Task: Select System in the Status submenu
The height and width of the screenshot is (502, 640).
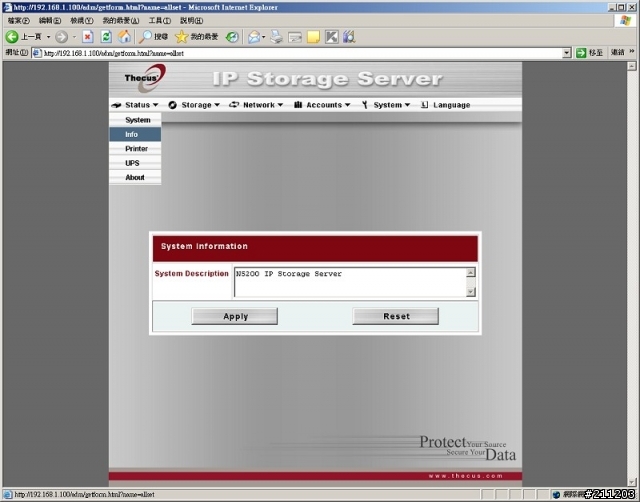Action: coord(135,120)
